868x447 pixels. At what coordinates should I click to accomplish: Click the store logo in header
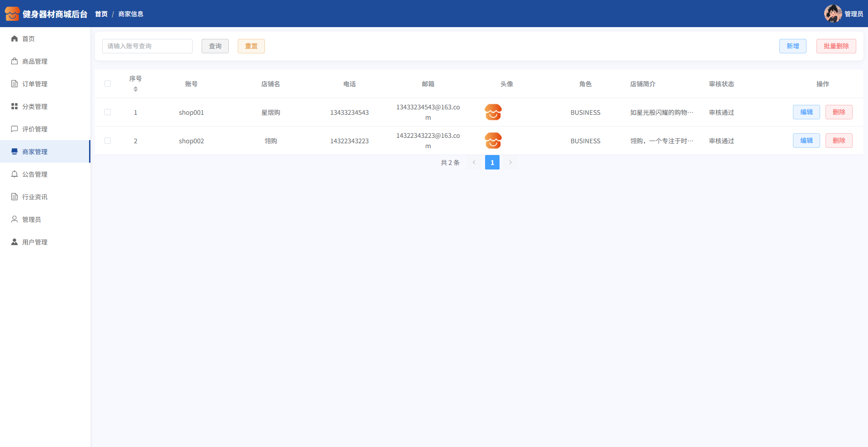(12, 14)
